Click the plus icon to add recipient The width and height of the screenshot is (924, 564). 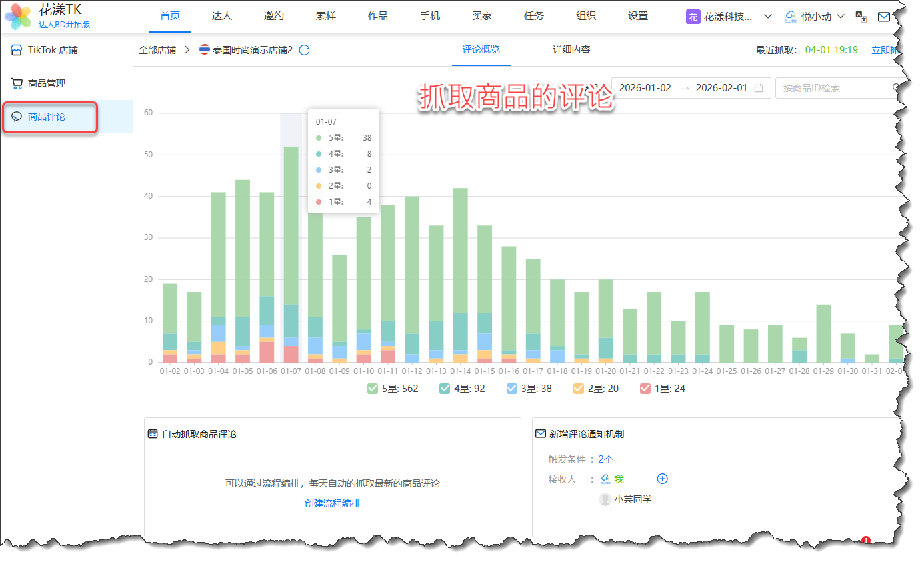point(662,479)
